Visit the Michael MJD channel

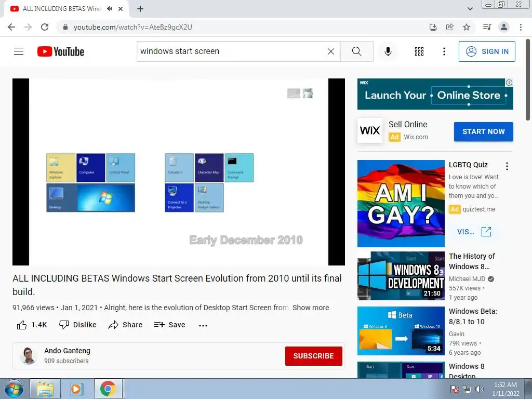[x=467, y=279]
